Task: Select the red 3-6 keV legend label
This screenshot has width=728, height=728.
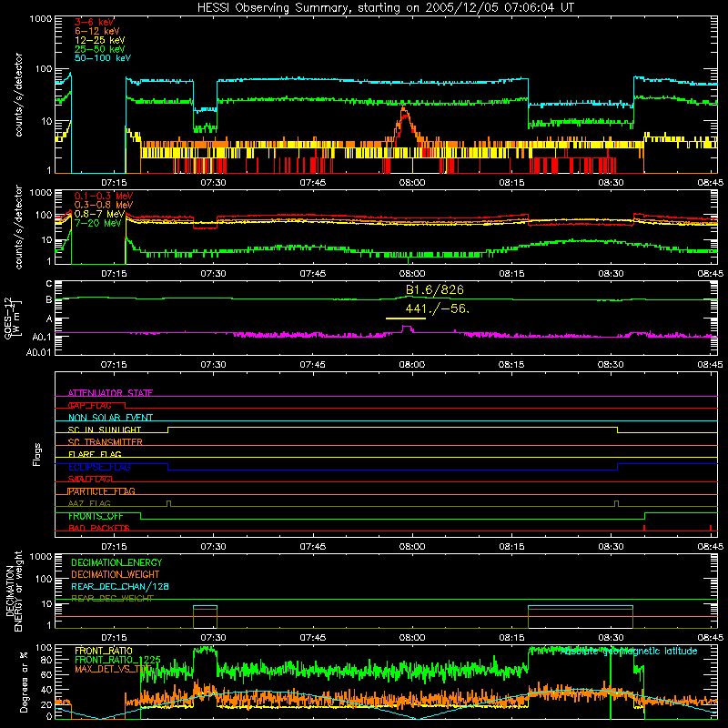Action: click(x=95, y=22)
